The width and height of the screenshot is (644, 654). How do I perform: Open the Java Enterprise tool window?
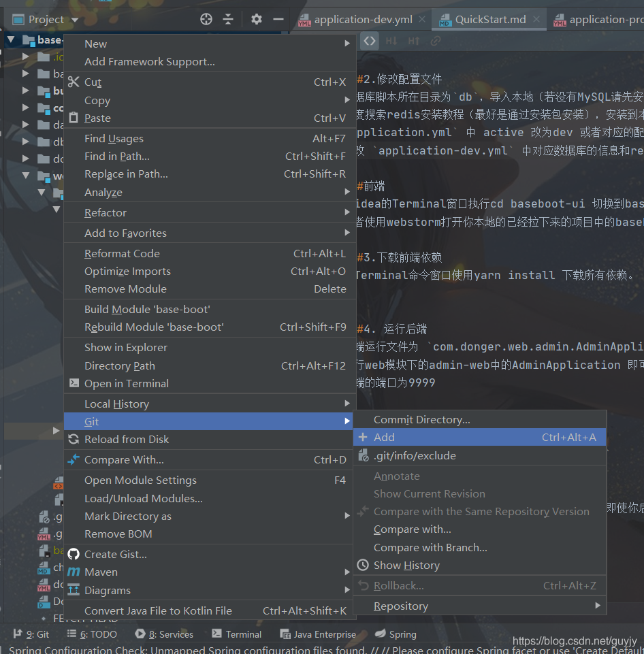[318, 634]
